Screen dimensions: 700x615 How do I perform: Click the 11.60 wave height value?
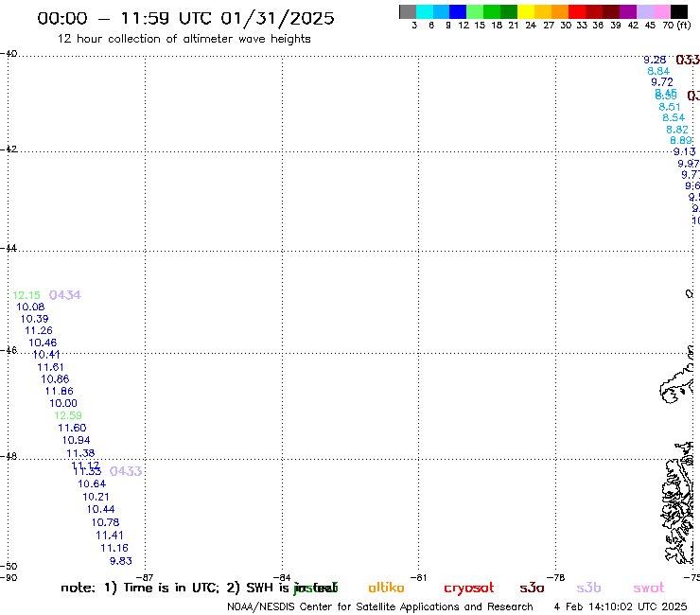[72, 428]
